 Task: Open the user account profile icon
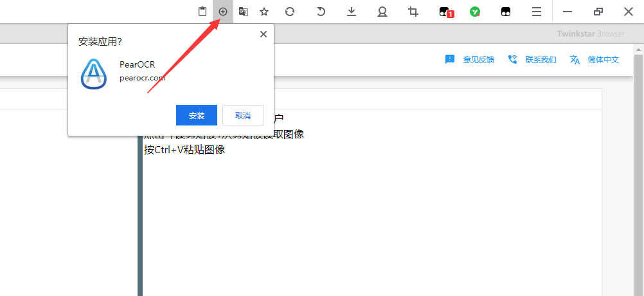[382, 12]
